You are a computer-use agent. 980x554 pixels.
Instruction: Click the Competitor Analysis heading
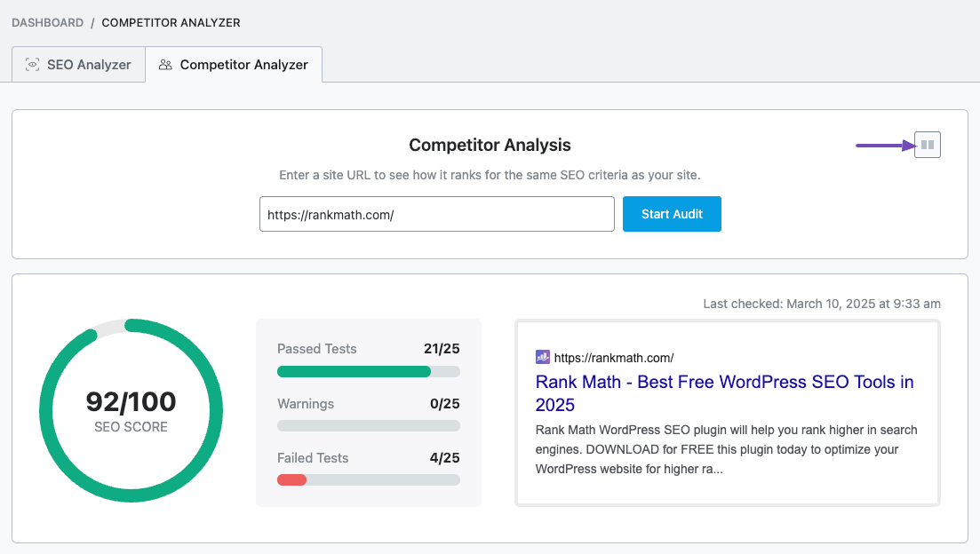point(490,145)
